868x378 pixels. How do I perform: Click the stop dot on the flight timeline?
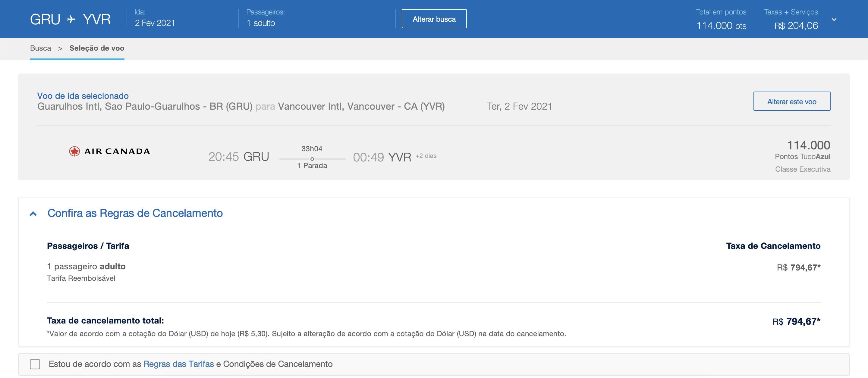point(312,159)
